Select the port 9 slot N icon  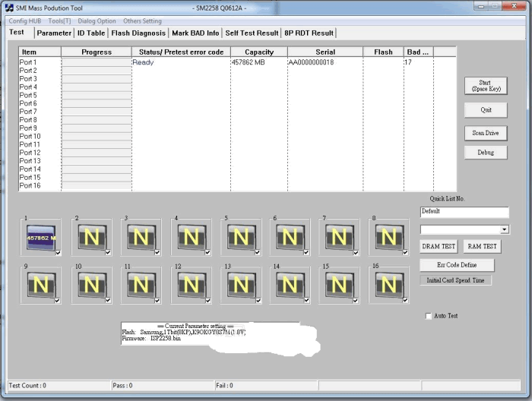[40, 285]
